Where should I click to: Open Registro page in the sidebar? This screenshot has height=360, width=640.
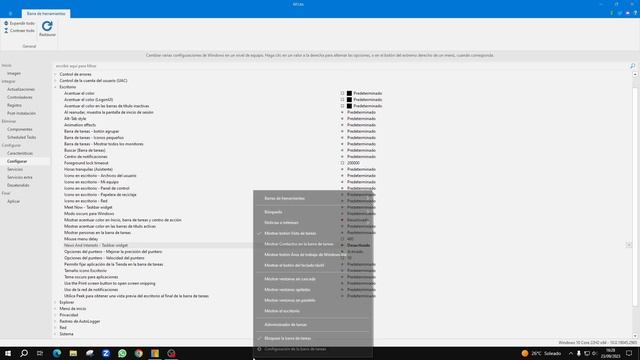(14, 105)
